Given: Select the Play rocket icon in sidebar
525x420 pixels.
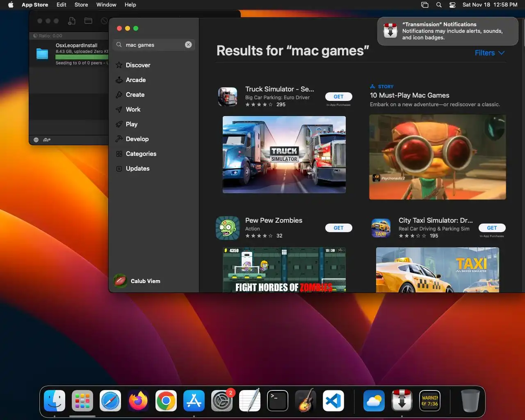Looking at the screenshot, I should click(119, 124).
